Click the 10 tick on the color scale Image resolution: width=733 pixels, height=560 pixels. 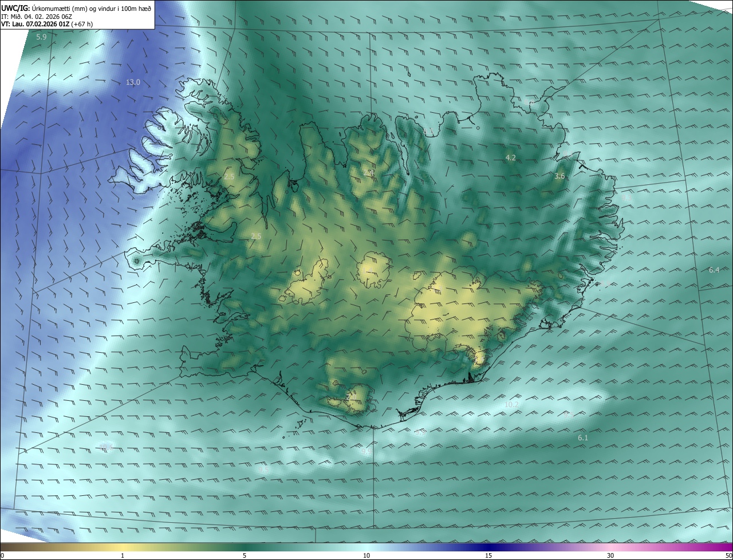click(x=366, y=555)
